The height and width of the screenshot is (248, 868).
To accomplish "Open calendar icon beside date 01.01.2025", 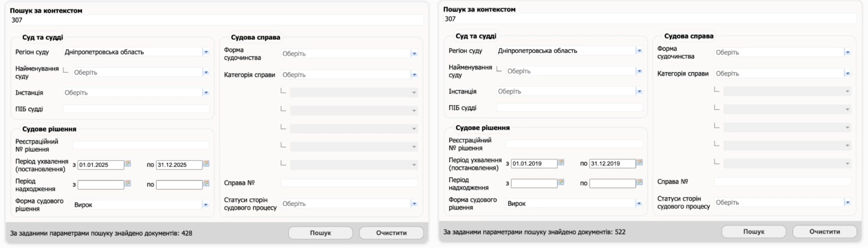I will pos(127,164).
